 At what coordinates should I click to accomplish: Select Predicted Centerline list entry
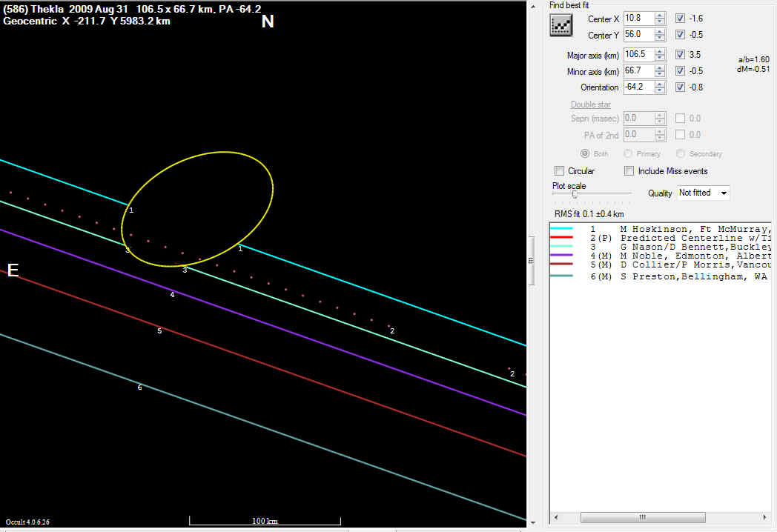[660, 239]
